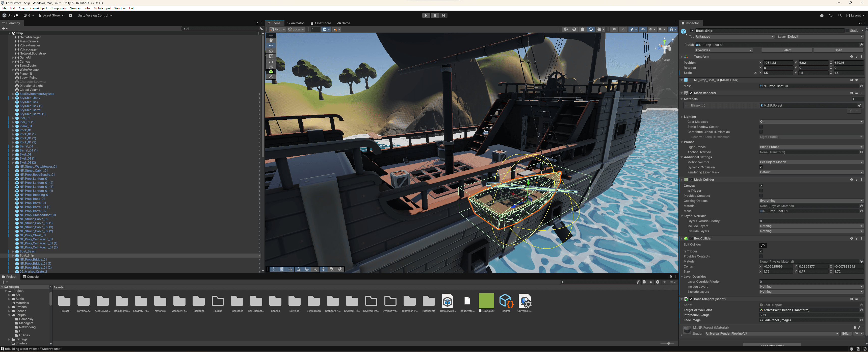This screenshot has width=868, height=352.
Task: Click the Edit Collider icon in Box Collider
Action: click(x=763, y=245)
